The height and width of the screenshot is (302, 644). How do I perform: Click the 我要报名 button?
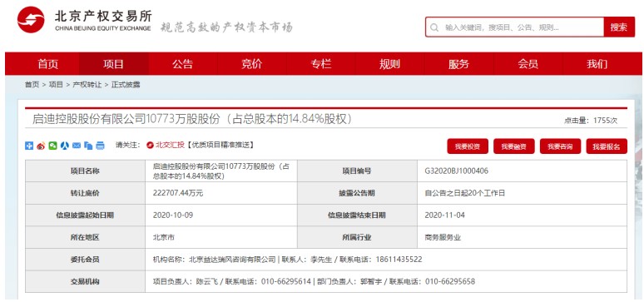pyautogui.click(x=607, y=146)
